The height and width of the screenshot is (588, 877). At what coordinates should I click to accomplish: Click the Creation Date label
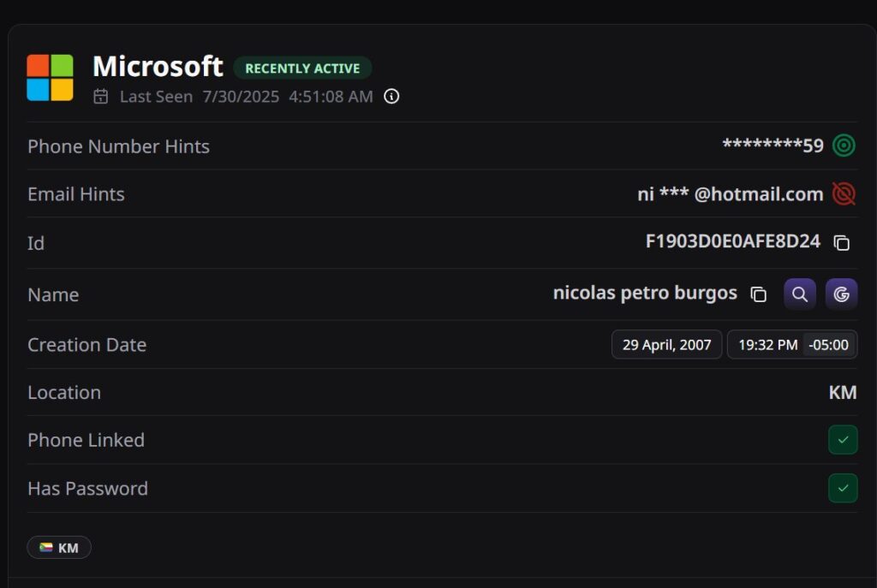coord(87,345)
